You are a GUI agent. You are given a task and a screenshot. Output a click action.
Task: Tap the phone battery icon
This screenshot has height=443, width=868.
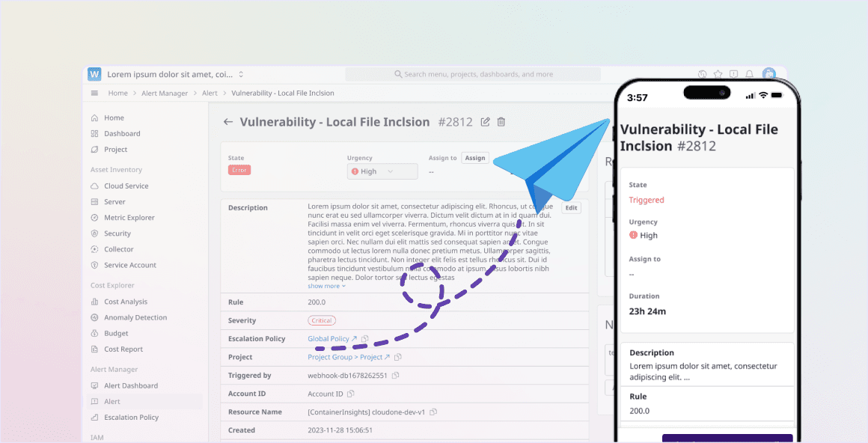(x=777, y=95)
